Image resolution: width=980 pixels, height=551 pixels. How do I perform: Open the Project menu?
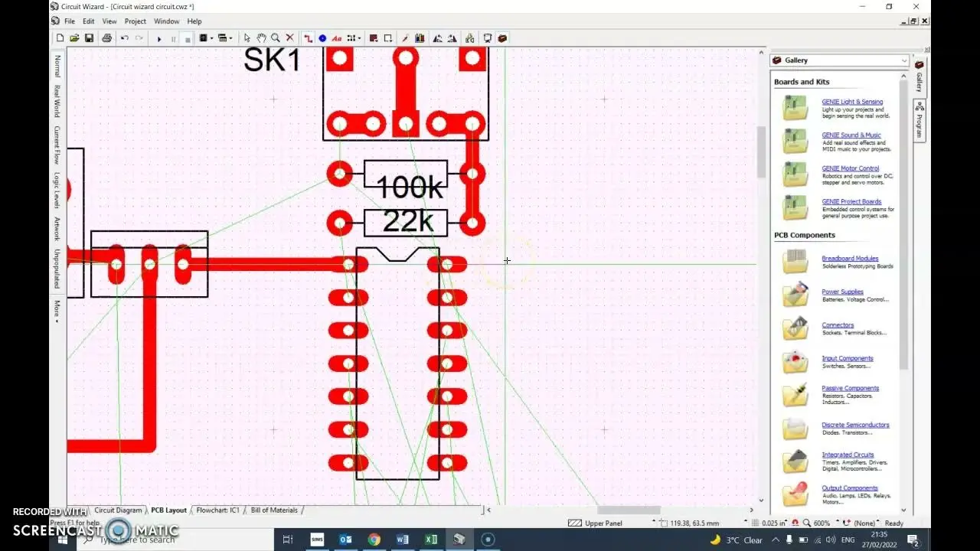pyautogui.click(x=135, y=21)
